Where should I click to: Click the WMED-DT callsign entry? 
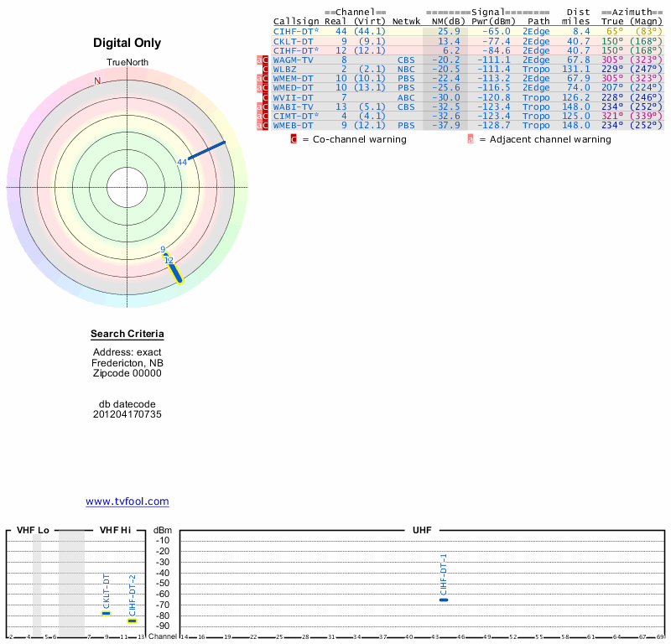click(294, 87)
